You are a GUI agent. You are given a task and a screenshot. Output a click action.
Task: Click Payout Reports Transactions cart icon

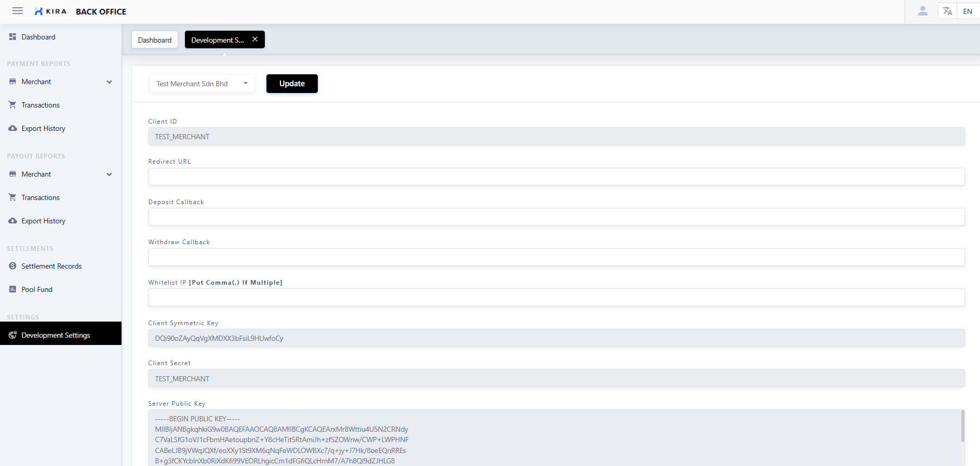tap(12, 197)
